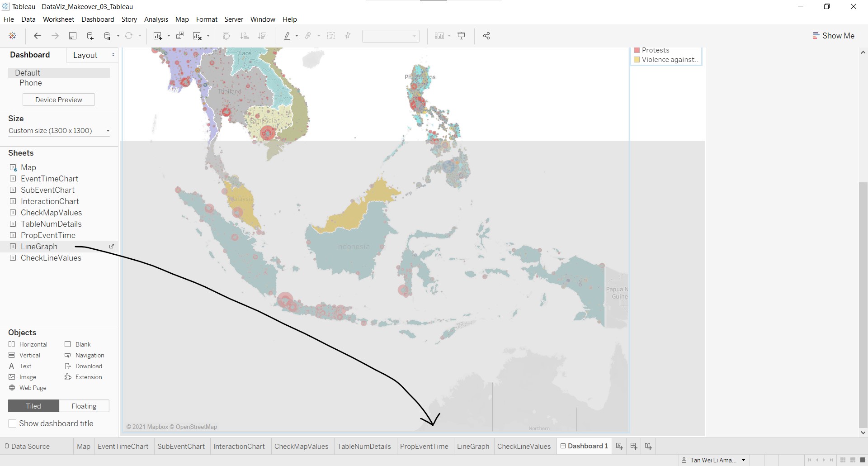Image resolution: width=868 pixels, height=466 pixels.
Task: Click the New Worksheet tab icon
Action: 619,447
